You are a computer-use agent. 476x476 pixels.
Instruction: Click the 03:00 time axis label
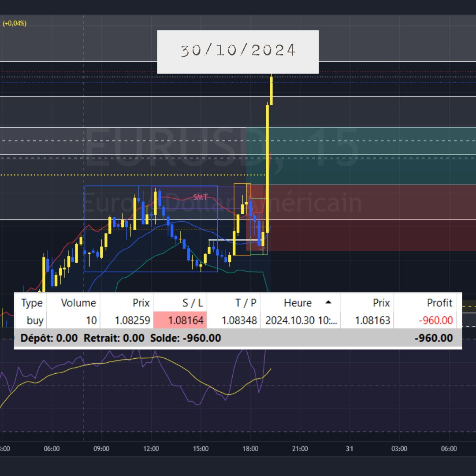[x=399, y=448]
